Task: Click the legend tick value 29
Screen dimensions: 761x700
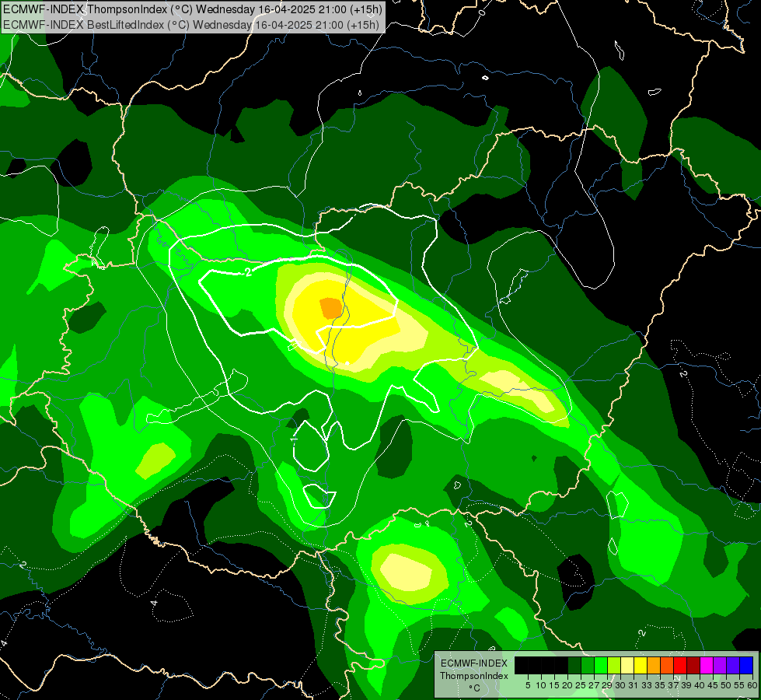Action: 607,685
